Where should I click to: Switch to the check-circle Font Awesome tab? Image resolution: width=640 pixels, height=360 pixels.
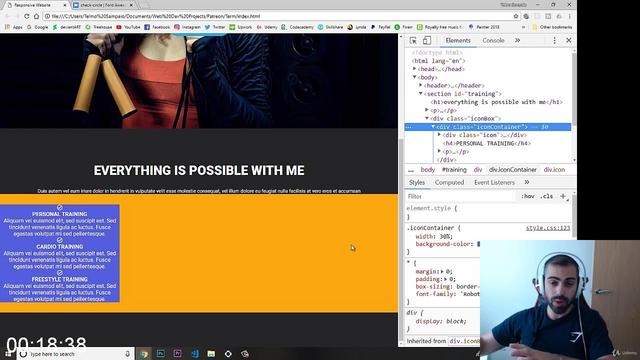(102, 5)
